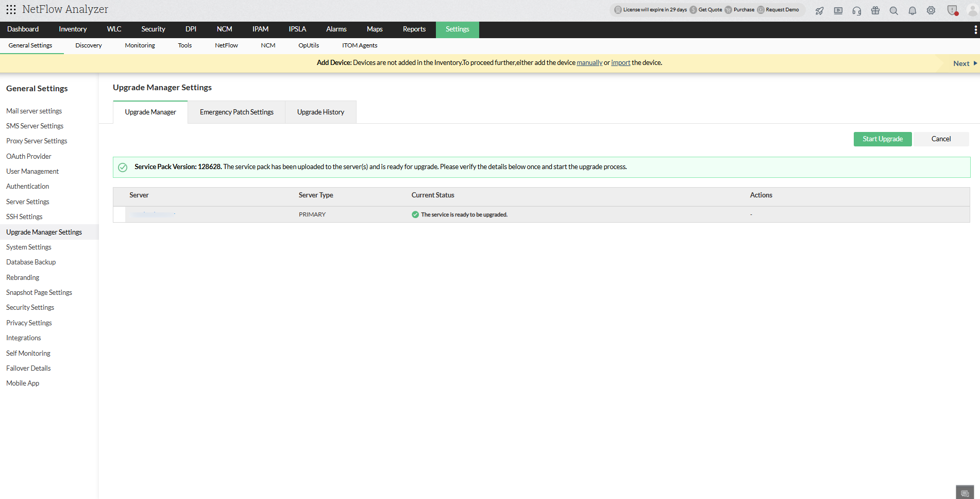980x499 pixels.
Task: Open Rebranding settings
Action: click(23, 277)
